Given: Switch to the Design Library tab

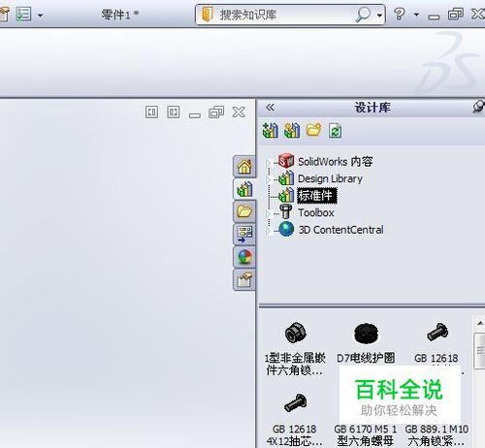Looking at the screenshot, I should 244,189.
